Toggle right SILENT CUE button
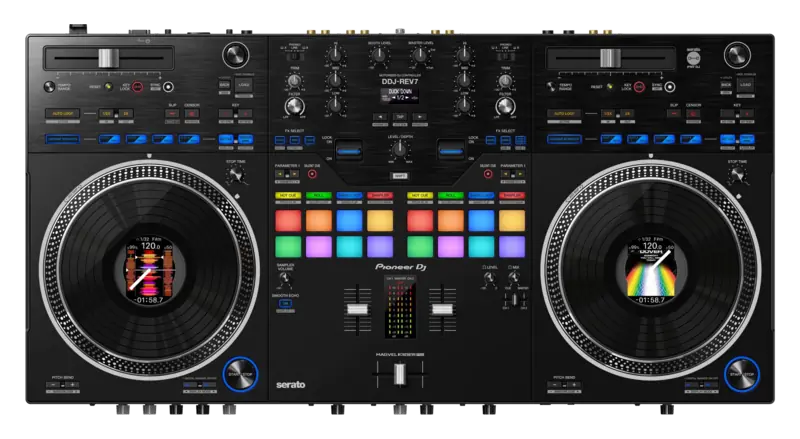800x439 pixels. (x=488, y=174)
